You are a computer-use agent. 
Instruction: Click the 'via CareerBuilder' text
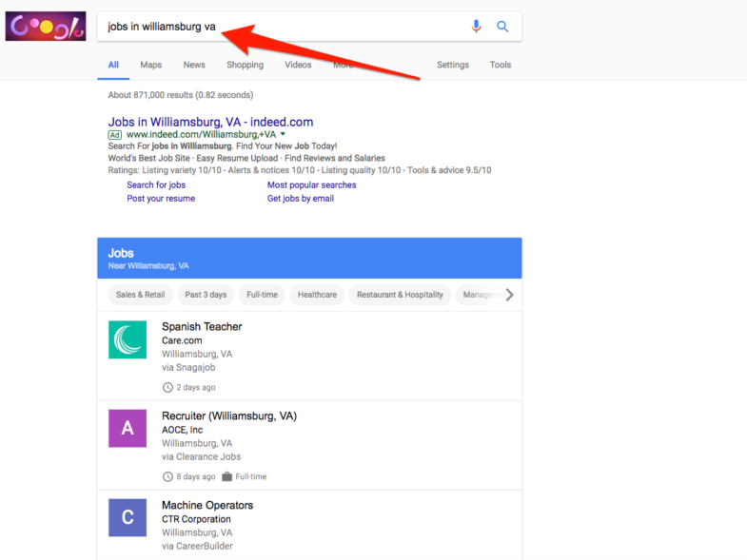coord(197,546)
